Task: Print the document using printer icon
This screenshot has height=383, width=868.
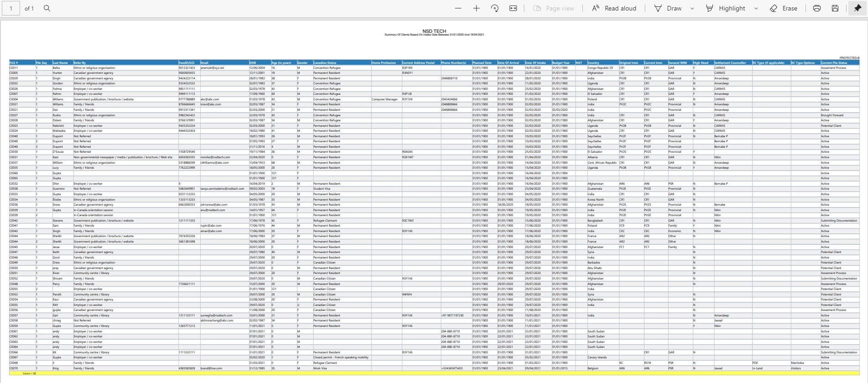Action: [x=817, y=8]
